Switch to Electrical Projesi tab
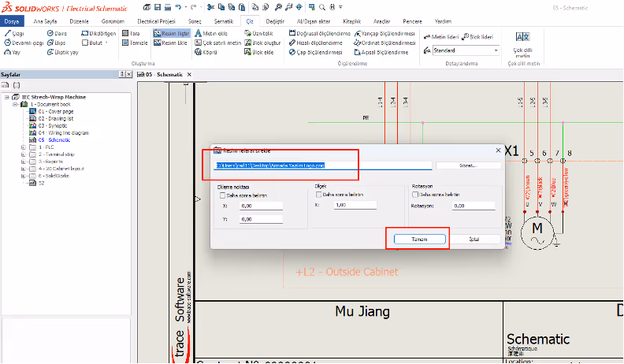The height and width of the screenshot is (364, 624). click(157, 21)
